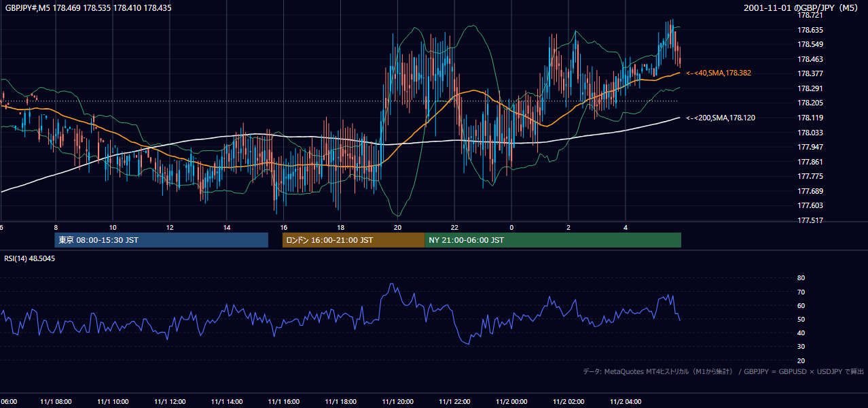Select the 東京 08:00-15:30 JST session bar
868x408 pixels.
[162, 240]
